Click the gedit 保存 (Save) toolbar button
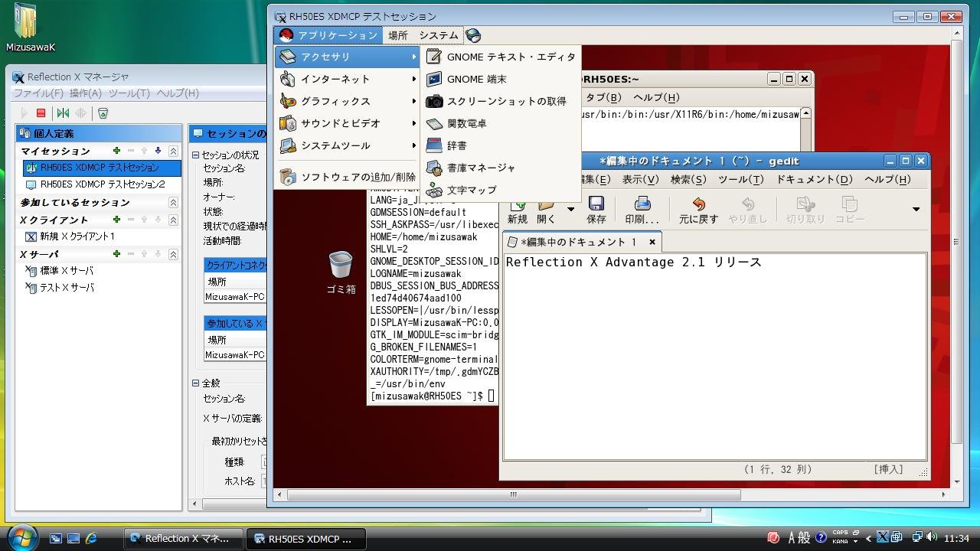Viewport: 980px width, 551px height. 596,210
